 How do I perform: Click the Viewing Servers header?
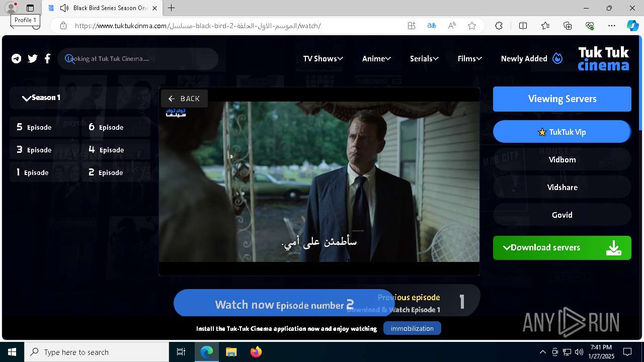click(x=562, y=99)
